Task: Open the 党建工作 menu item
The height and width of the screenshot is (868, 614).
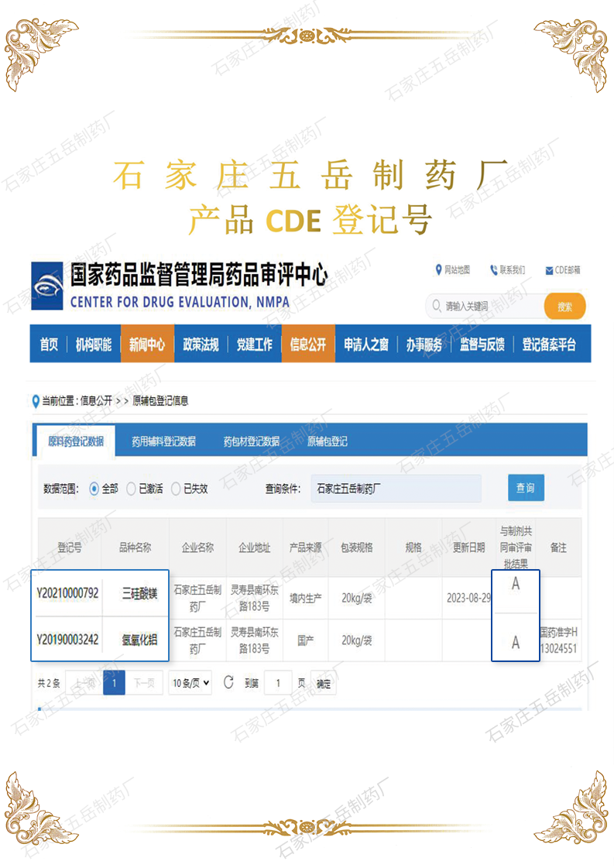Action: pyautogui.click(x=255, y=345)
